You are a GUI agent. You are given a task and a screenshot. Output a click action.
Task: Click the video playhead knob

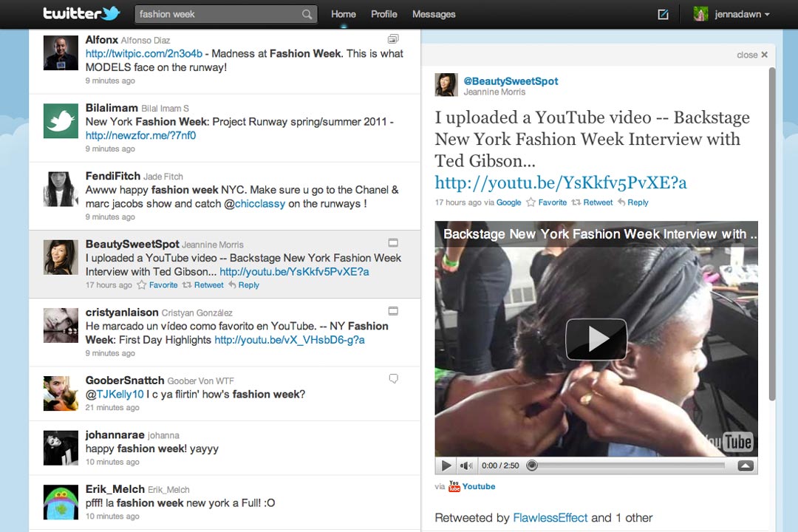pos(532,465)
